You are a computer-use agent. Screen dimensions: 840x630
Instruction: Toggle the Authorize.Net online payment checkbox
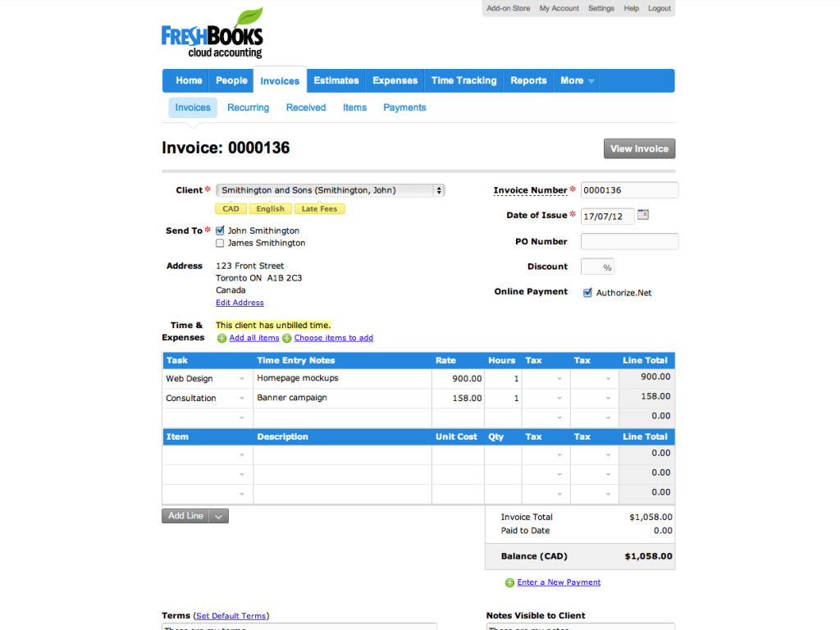click(587, 293)
